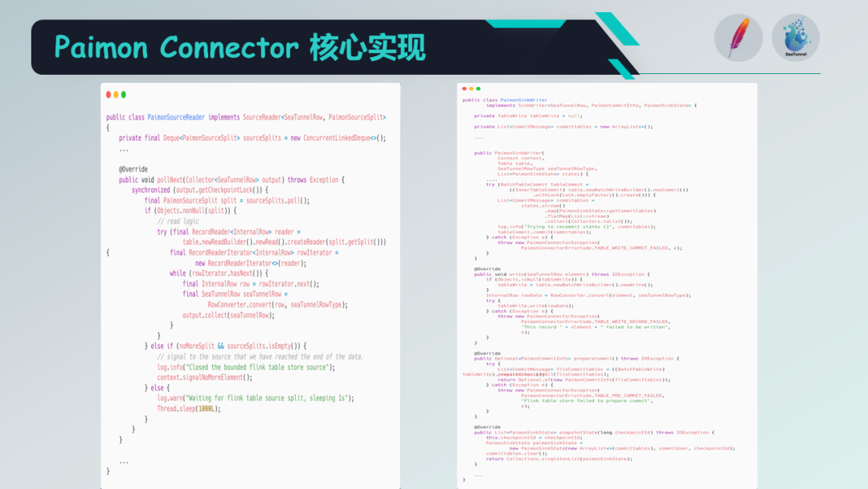Click 'final SeaTunnelRow seaTunnelRow =' line
The image size is (868, 489).
point(235,294)
